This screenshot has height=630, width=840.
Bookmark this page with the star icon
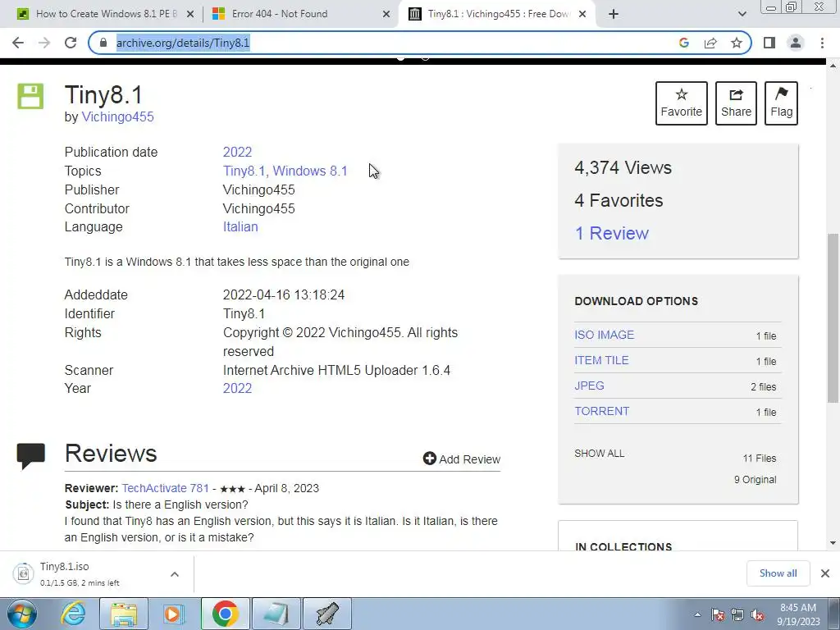737,43
